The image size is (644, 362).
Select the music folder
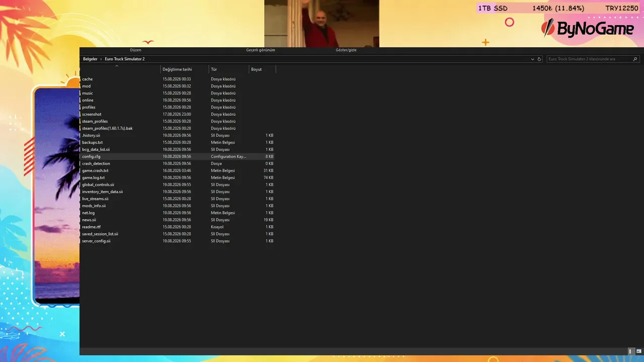[x=88, y=93]
